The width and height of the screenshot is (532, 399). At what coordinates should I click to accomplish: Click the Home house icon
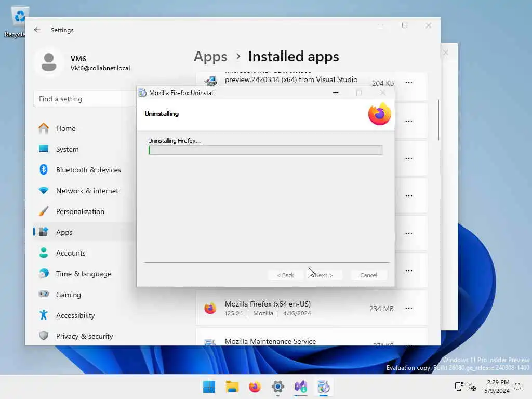pos(44,128)
